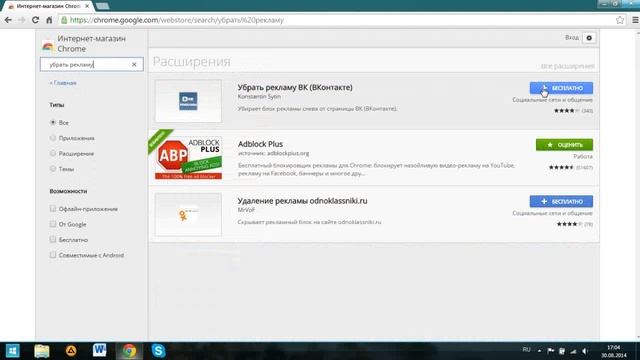Select the Темы radio button
This screenshot has width=640, height=360.
point(53,168)
